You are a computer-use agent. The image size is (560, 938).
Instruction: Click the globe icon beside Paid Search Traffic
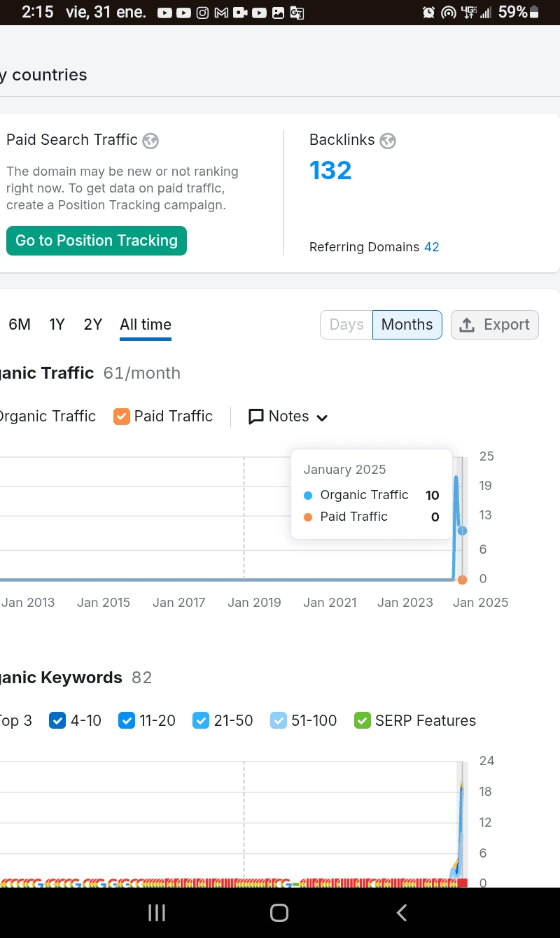coord(150,141)
